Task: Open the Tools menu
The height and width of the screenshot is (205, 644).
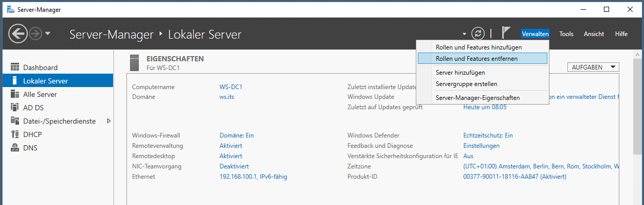Action: tap(566, 34)
